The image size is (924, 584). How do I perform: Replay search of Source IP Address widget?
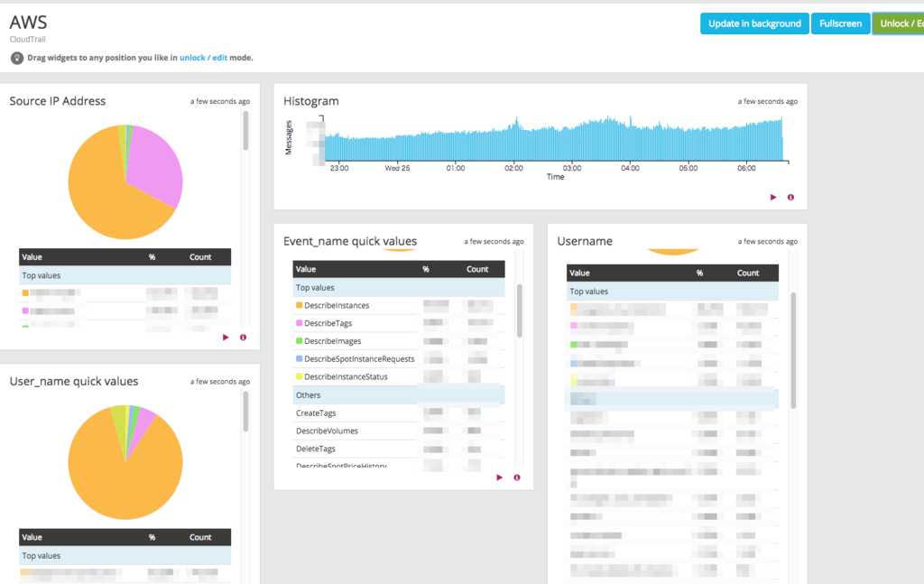[226, 337]
